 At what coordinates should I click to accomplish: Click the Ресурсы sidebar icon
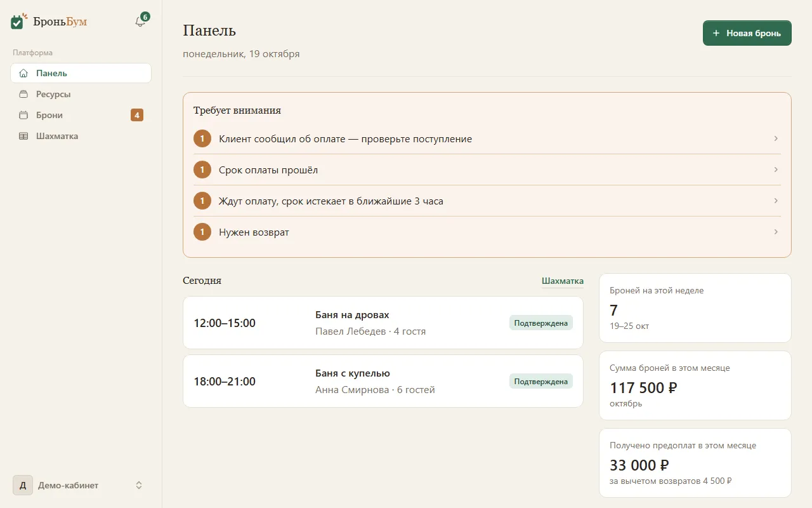point(23,94)
